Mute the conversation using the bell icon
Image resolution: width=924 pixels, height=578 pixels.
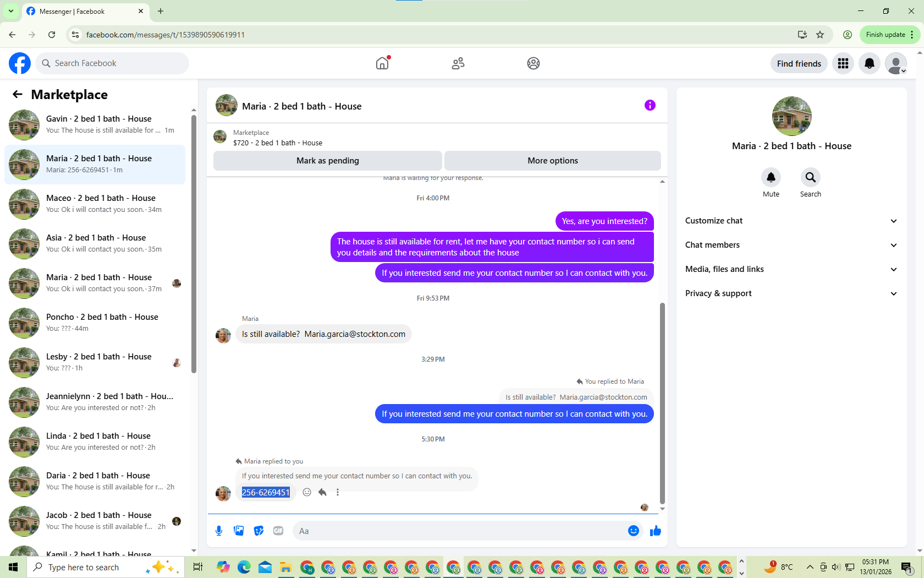pyautogui.click(x=771, y=177)
